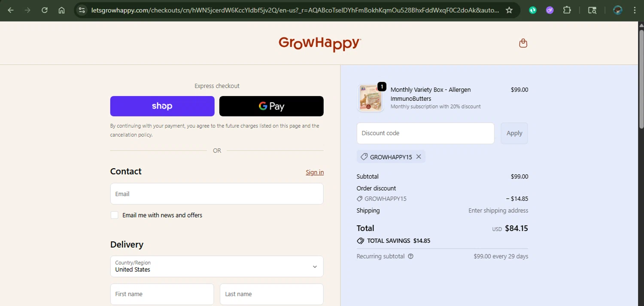The width and height of the screenshot is (644, 306).
Task: Click the Monthly Variety Box product thumbnail
Action: 370,98
